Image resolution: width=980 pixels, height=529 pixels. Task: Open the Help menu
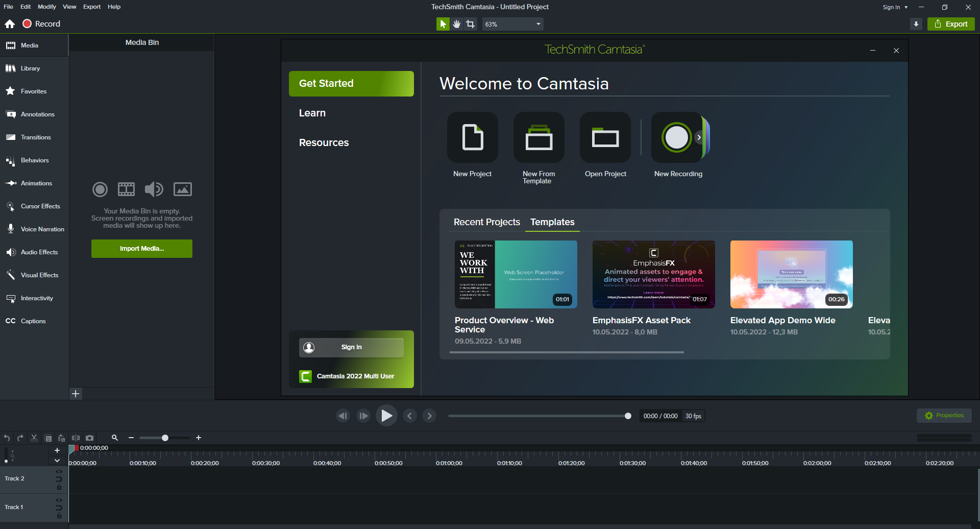(114, 7)
